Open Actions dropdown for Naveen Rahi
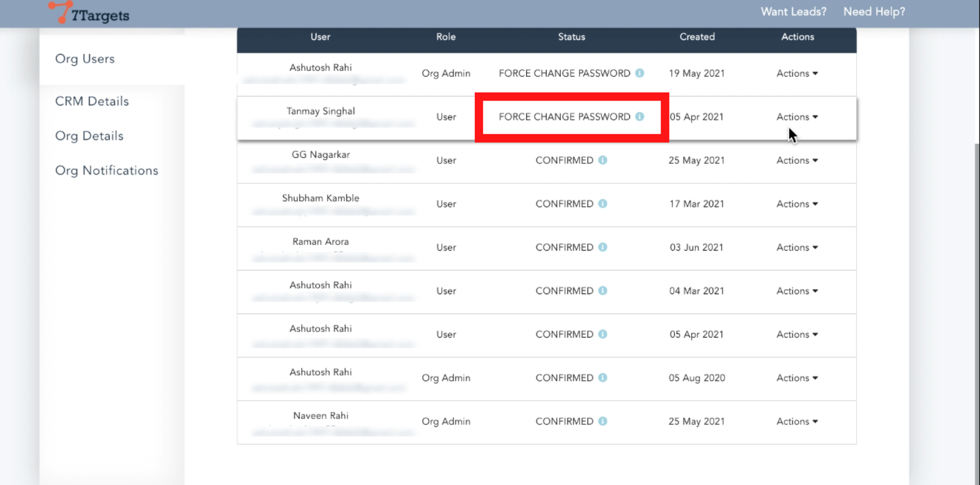Screen dimensions: 980x485 pos(797,421)
